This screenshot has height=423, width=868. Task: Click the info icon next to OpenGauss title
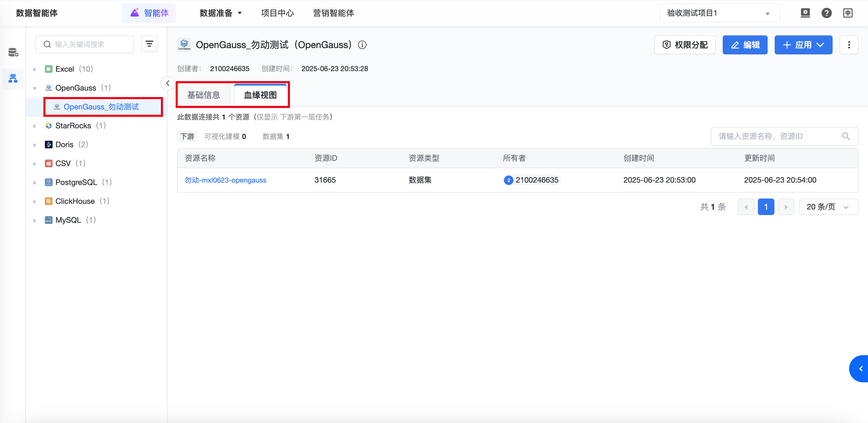point(362,45)
